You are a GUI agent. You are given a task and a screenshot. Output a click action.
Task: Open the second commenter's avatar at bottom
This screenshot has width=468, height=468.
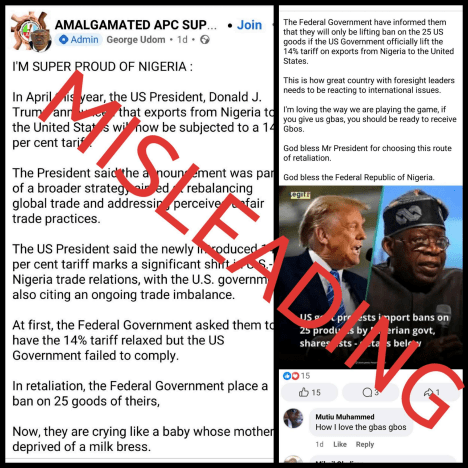click(293, 460)
